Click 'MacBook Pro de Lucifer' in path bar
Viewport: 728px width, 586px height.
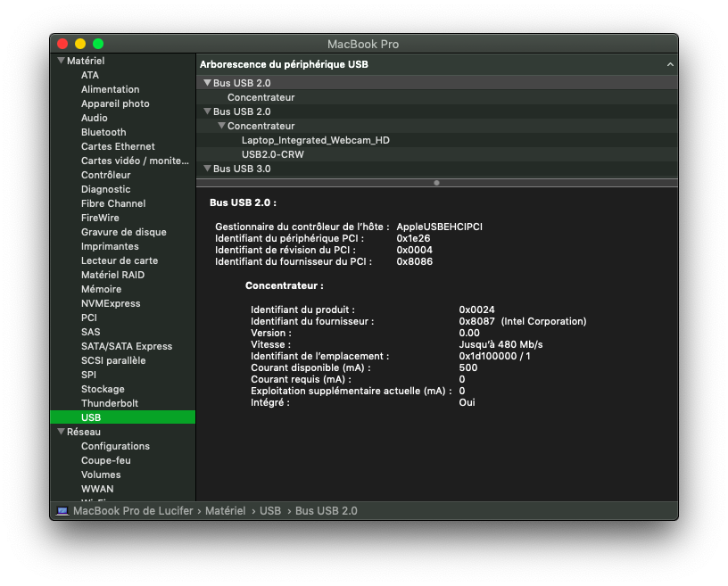tap(133, 511)
